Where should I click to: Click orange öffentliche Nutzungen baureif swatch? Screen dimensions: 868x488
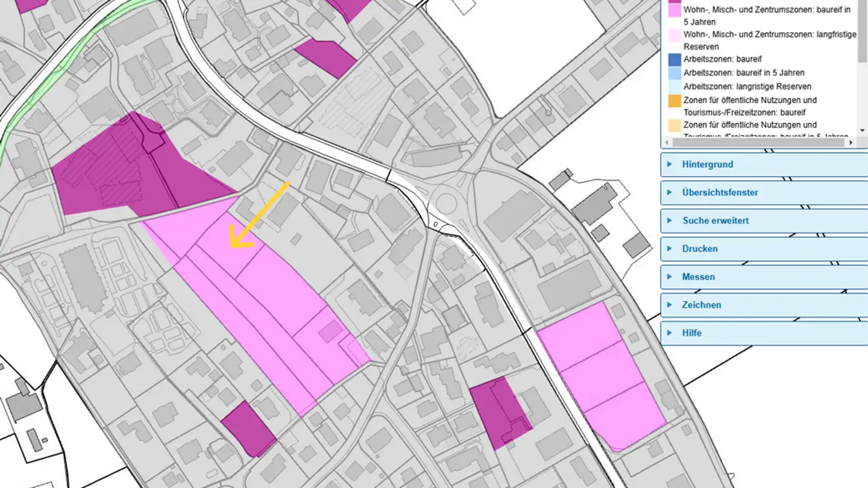click(675, 101)
